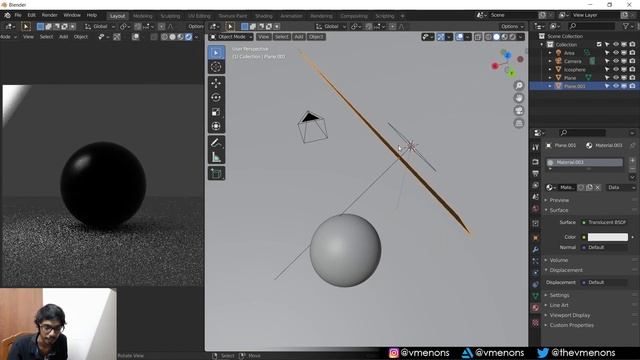Unlink material with the X icon
The width and height of the screenshot is (640, 360).
pyautogui.click(x=598, y=187)
